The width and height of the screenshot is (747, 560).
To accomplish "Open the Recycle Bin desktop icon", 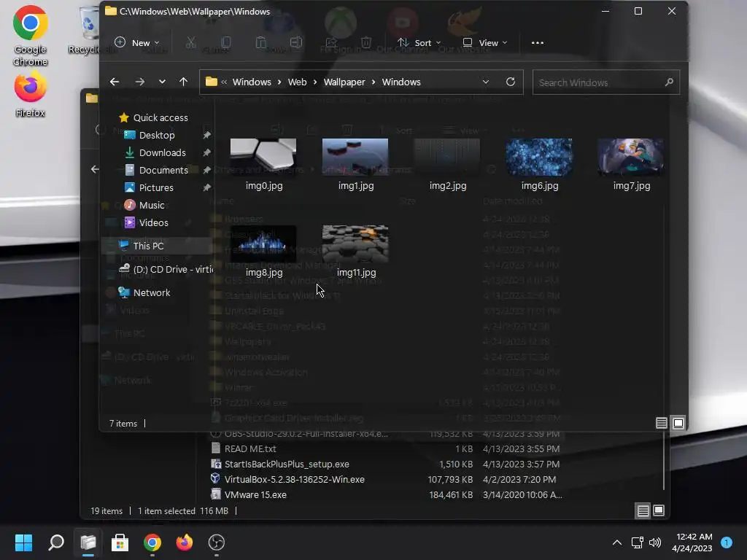I will [x=88, y=29].
